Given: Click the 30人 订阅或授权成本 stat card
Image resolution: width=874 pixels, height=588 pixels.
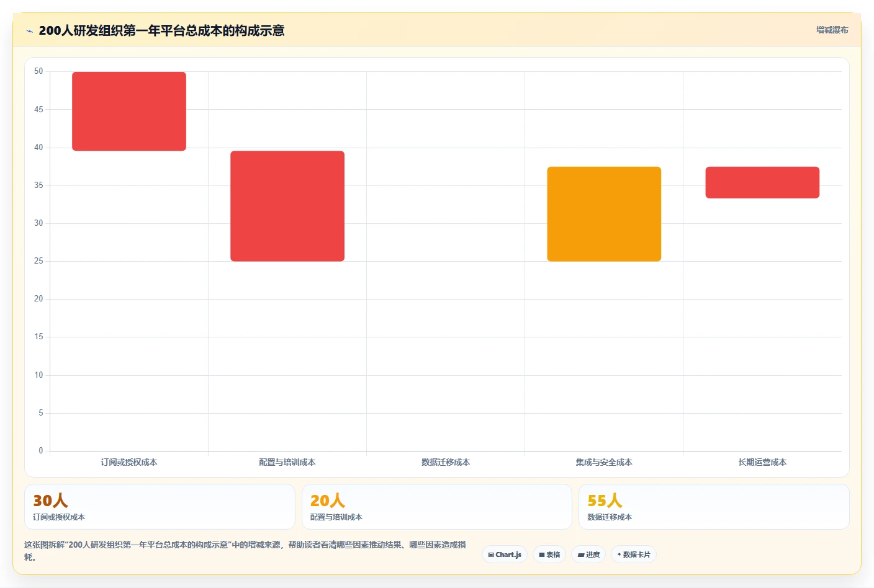Looking at the screenshot, I should click(x=160, y=507).
